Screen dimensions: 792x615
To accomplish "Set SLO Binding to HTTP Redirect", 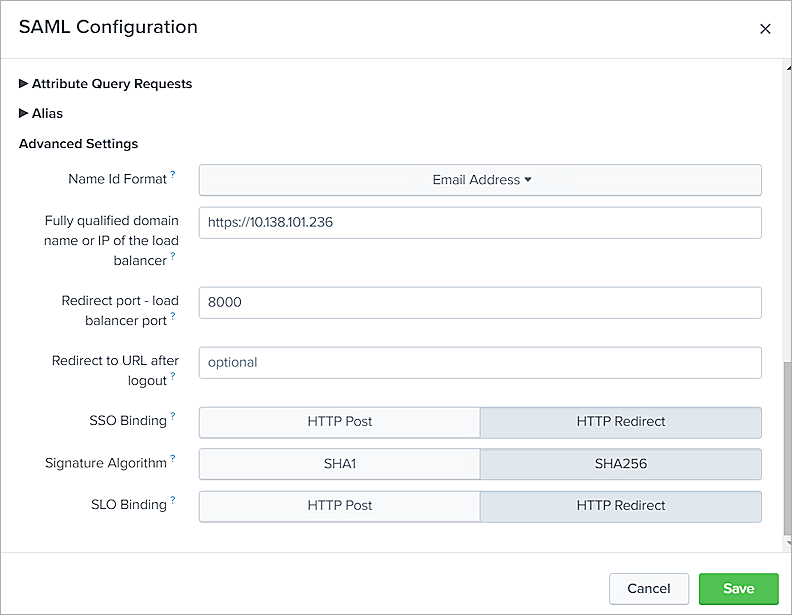I will click(621, 506).
